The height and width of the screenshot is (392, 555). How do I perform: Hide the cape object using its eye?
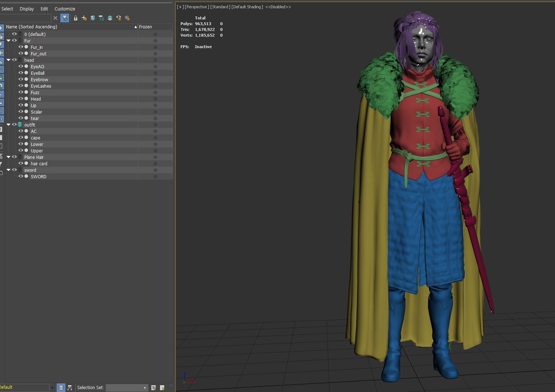coord(21,138)
